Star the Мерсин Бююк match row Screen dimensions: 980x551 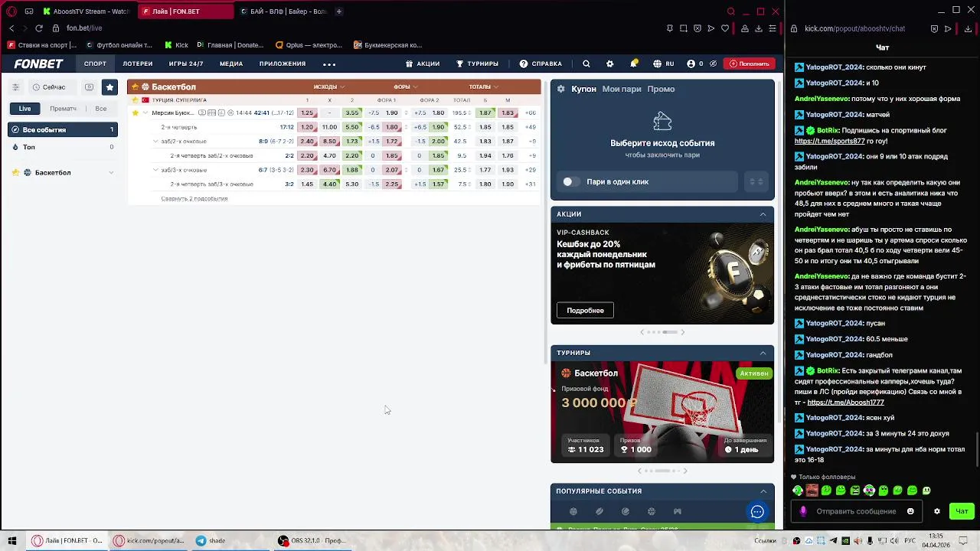135,112
